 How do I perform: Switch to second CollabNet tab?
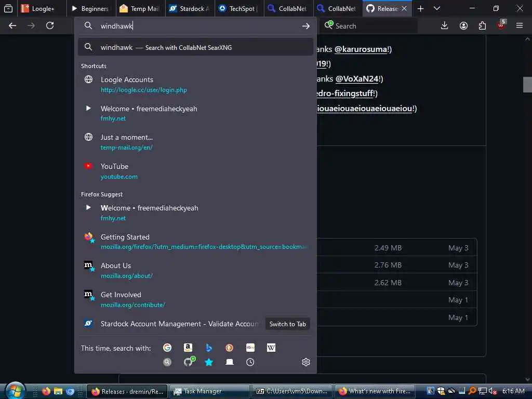[x=338, y=9]
